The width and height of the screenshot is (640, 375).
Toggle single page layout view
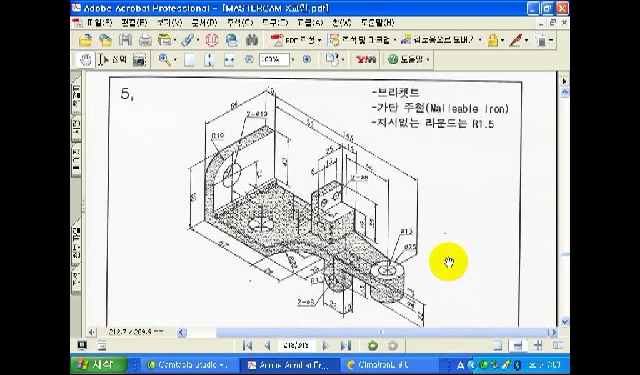coord(498,346)
